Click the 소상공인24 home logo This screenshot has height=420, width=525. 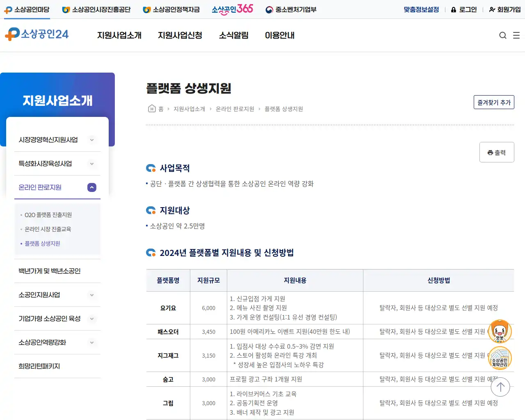pos(37,34)
